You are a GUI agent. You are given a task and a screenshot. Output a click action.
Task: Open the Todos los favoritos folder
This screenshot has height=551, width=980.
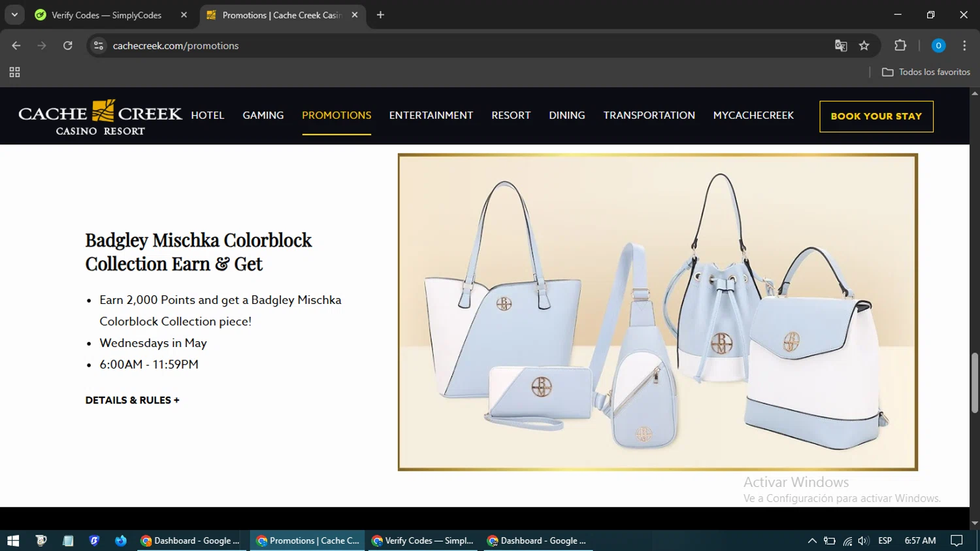coord(926,72)
